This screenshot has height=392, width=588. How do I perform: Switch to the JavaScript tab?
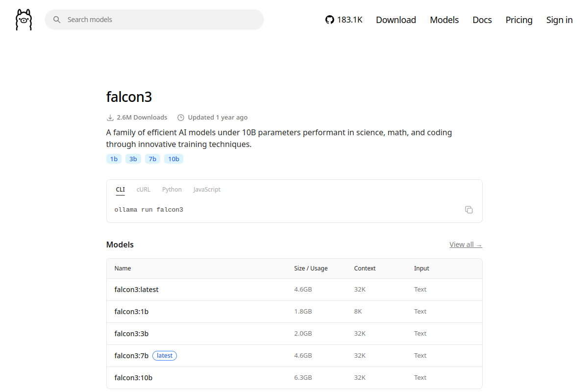[207, 190]
